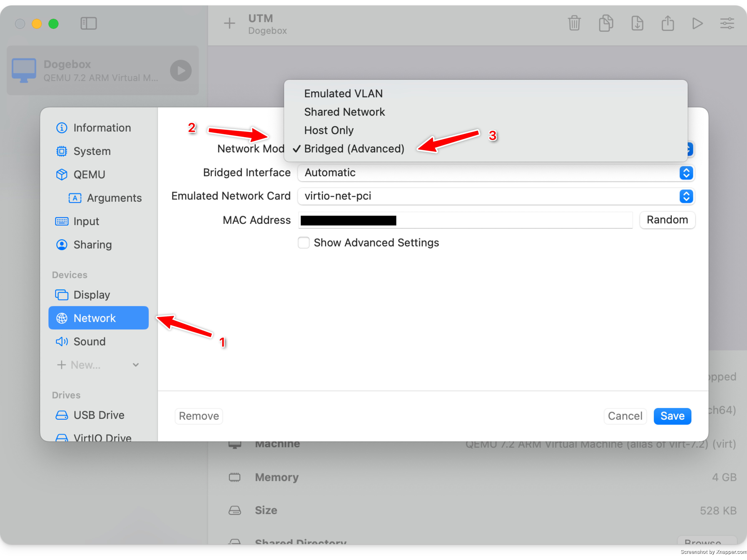This screenshot has width=747, height=560.
Task: Clone the VM using duplicate icon
Action: (606, 23)
